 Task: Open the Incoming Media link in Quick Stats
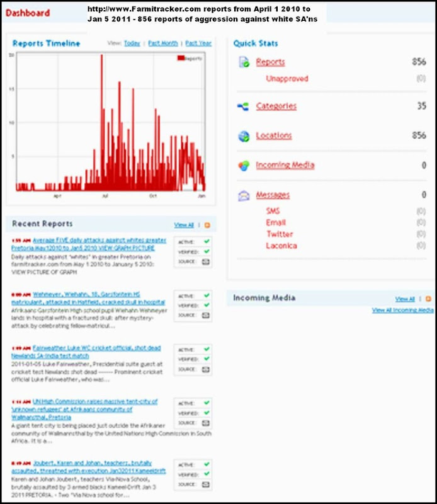pos(285,165)
